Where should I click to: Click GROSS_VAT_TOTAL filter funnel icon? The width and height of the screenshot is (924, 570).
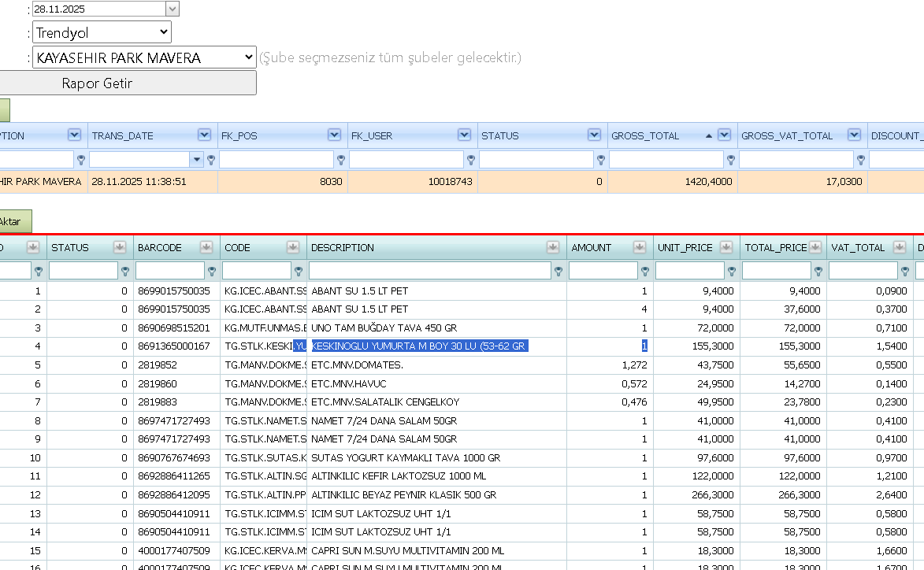pos(860,160)
